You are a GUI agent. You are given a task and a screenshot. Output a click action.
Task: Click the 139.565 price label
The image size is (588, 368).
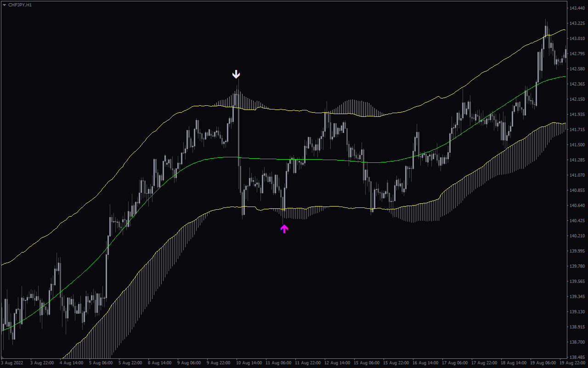coord(577,282)
